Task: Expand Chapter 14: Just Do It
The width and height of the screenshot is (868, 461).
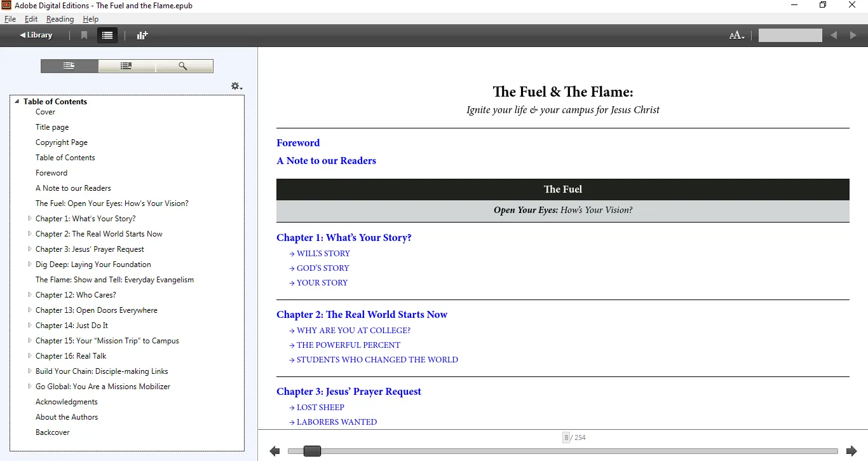Action: click(x=29, y=326)
